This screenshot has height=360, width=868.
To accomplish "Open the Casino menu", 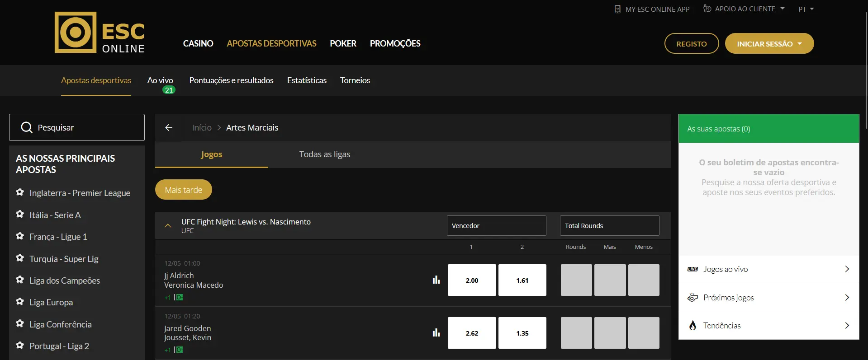I will (198, 43).
